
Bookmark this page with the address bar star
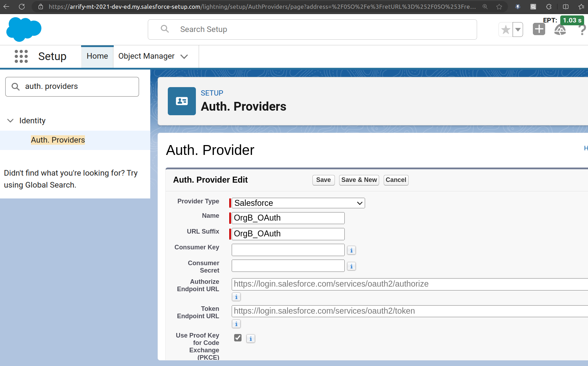tap(499, 6)
